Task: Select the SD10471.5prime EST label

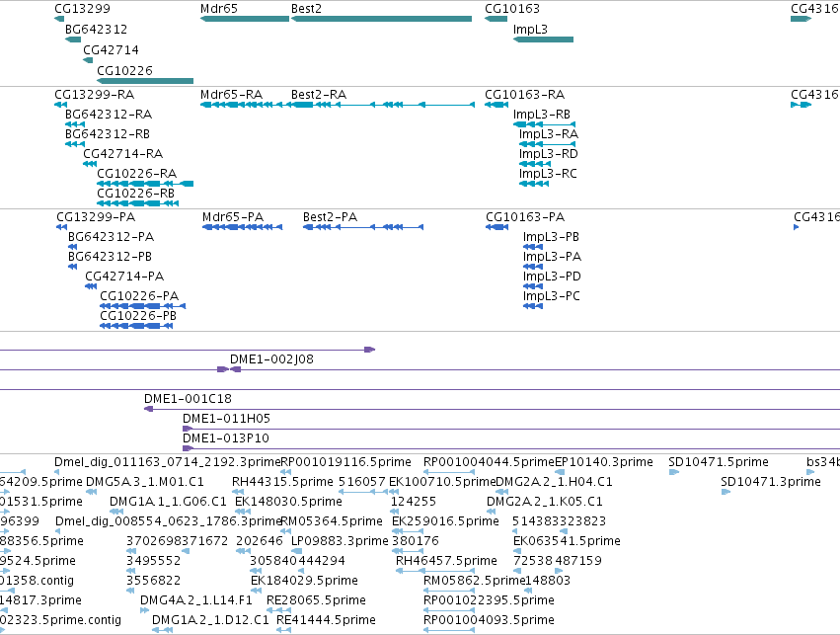Action: click(719, 462)
